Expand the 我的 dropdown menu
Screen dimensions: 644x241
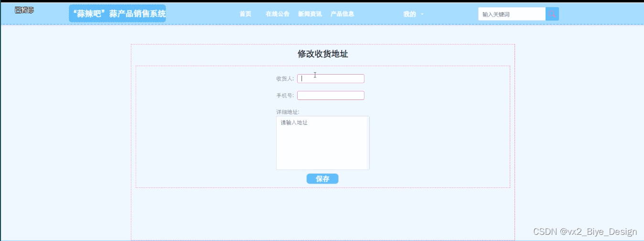(413, 14)
